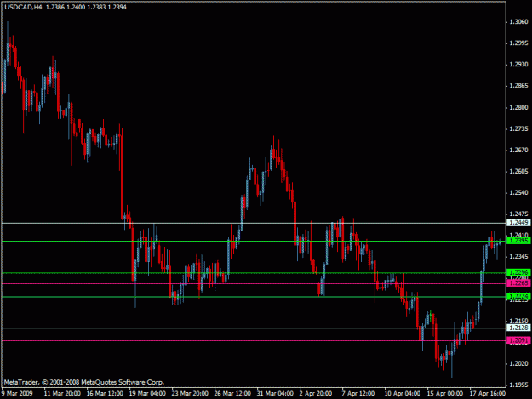Click the 1.2605 price scale value
532x399 pixels.
point(518,171)
